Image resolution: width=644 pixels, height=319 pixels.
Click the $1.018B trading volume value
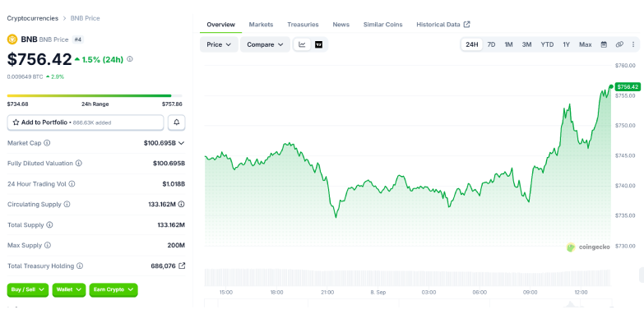[174, 184]
